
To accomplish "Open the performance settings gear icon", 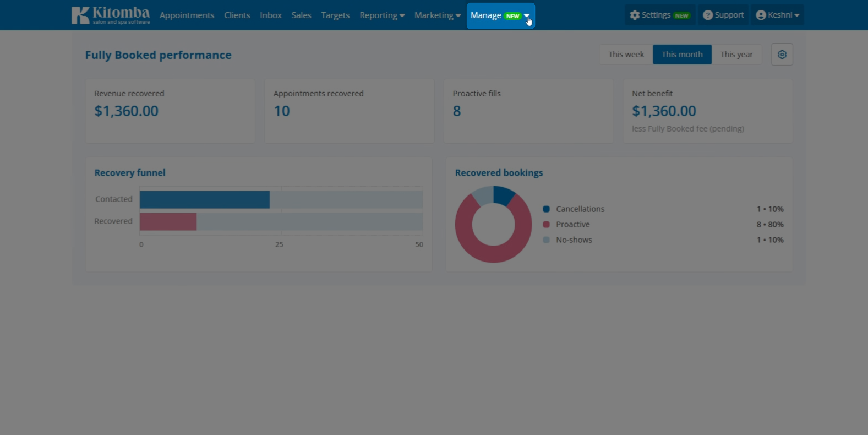I will point(782,55).
